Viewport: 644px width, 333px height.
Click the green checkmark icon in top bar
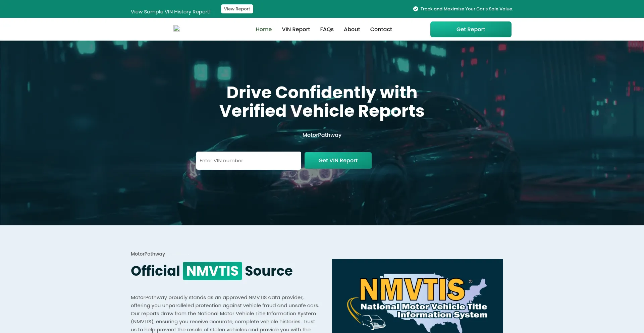click(x=416, y=9)
